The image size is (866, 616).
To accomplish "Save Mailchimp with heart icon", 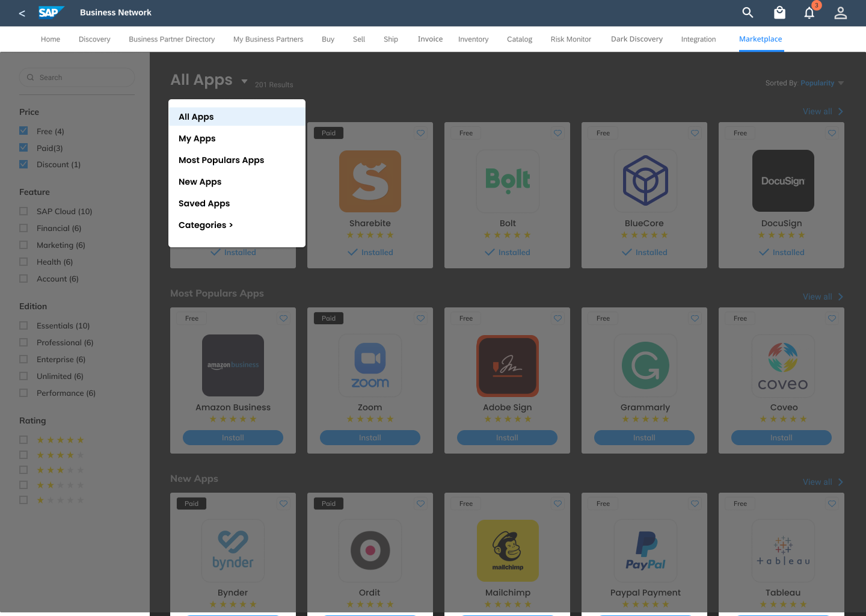I will (x=558, y=504).
